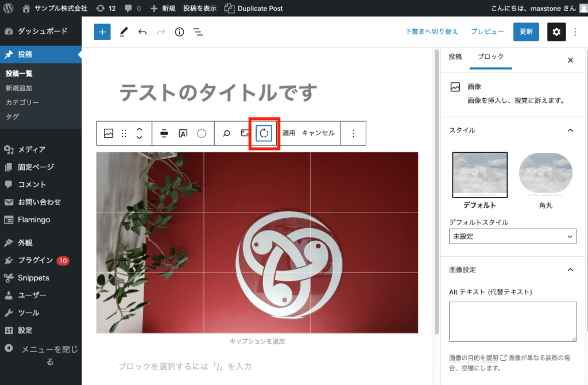Switch to the 投稿 tab in sidebar
This screenshot has height=385, width=588.
point(455,57)
